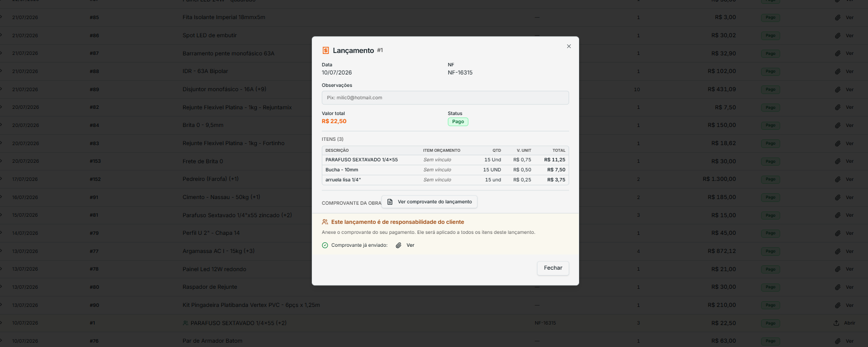The width and height of the screenshot is (868, 347).
Task: Open the paperclip Ver link beside Comprovante já enviado
Action: (x=405, y=245)
